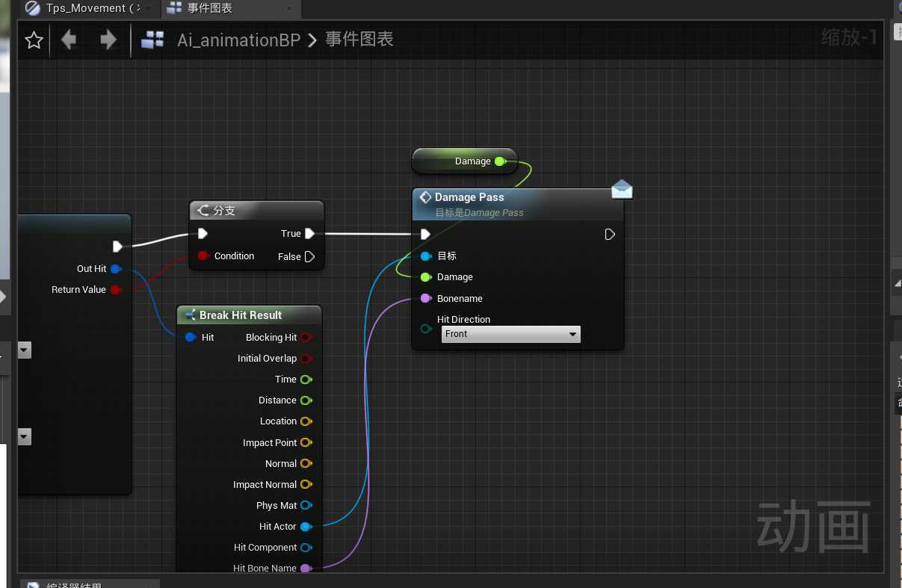Image resolution: width=902 pixels, height=588 pixels.
Task: Go forward with the right arrow
Action: coord(108,40)
